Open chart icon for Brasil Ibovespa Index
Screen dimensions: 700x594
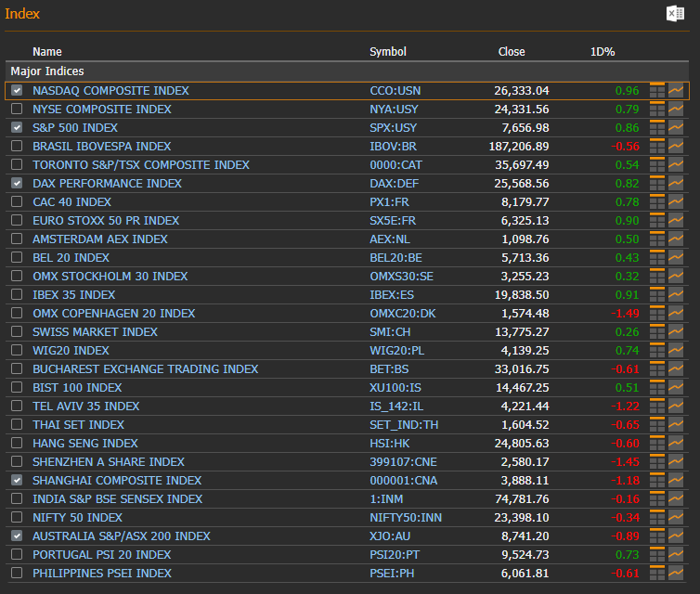(x=676, y=146)
